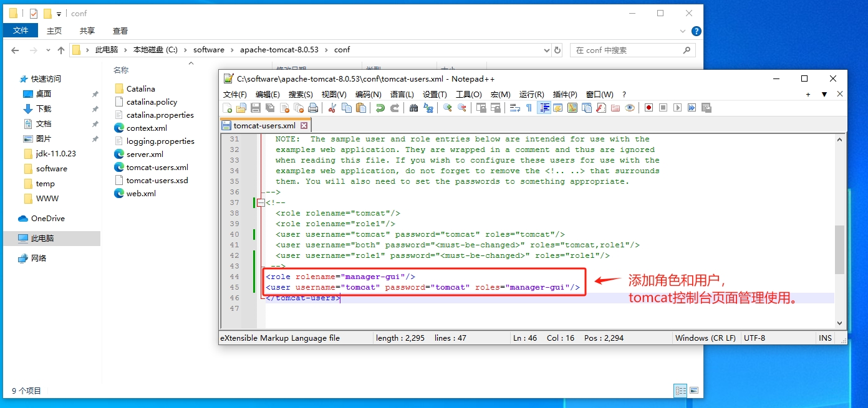Click the Explorer Back navigation arrow

(x=15, y=50)
